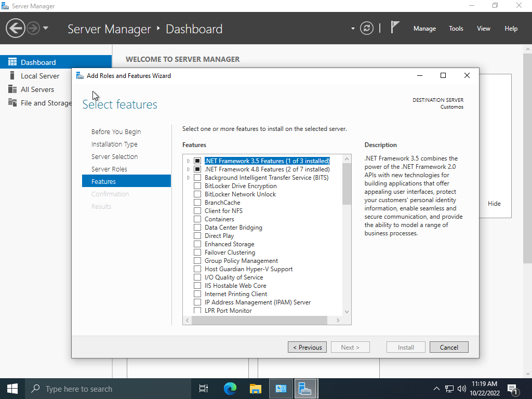Go to the Server Roles wizard step
532x399 pixels.
109,169
